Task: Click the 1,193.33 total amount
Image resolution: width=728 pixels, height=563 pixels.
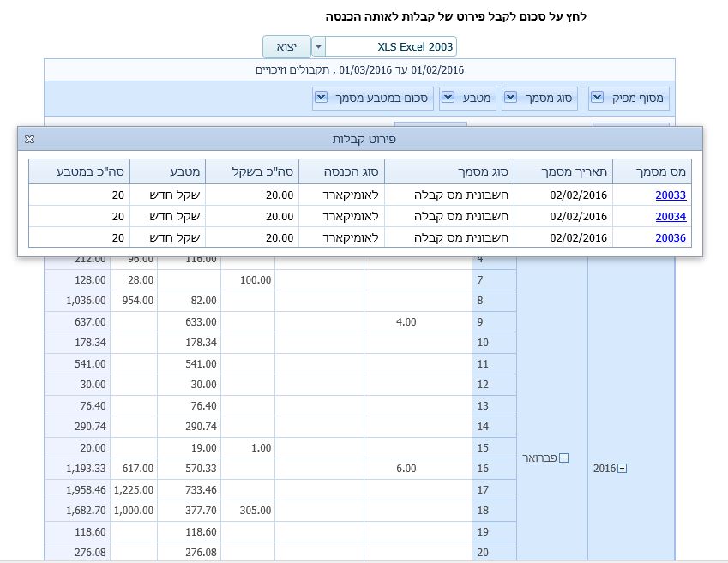Action: click(86, 469)
